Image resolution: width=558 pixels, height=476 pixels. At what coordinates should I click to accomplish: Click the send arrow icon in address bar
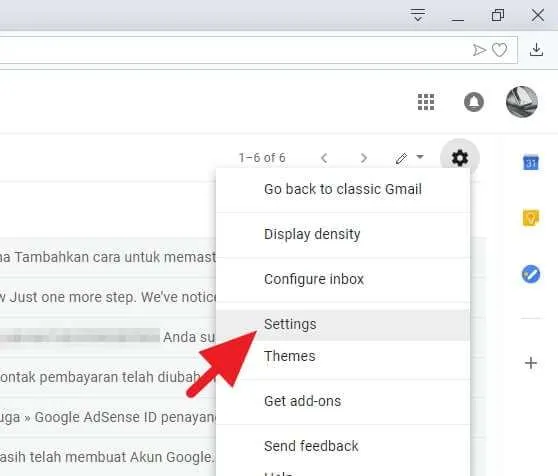[x=479, y=50]
